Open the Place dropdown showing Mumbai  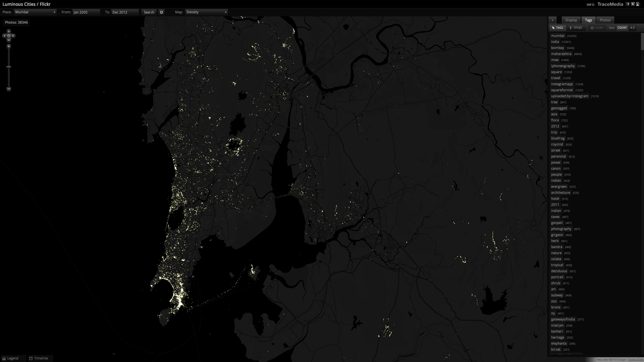[x=35, y=12]
